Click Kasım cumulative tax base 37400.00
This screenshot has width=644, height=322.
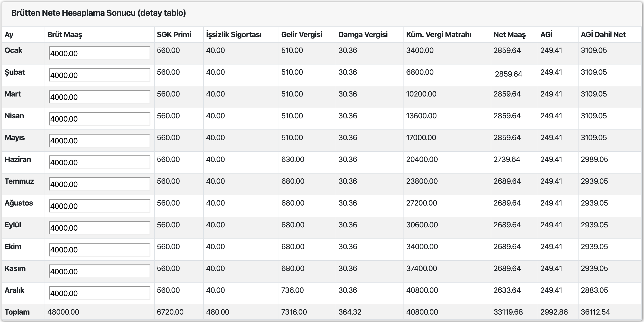pyautogui.click(x=422, y=268)
